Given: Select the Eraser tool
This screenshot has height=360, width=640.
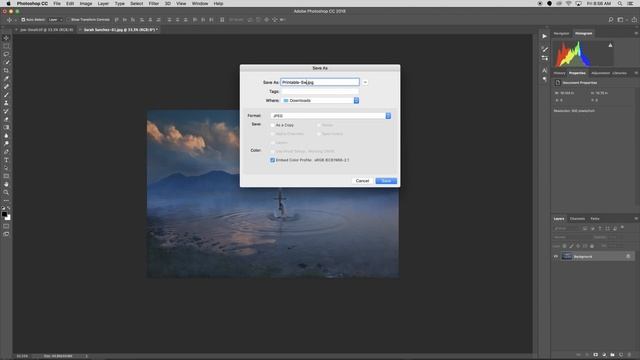Looking at the screenshot, I should coord(6,120).
